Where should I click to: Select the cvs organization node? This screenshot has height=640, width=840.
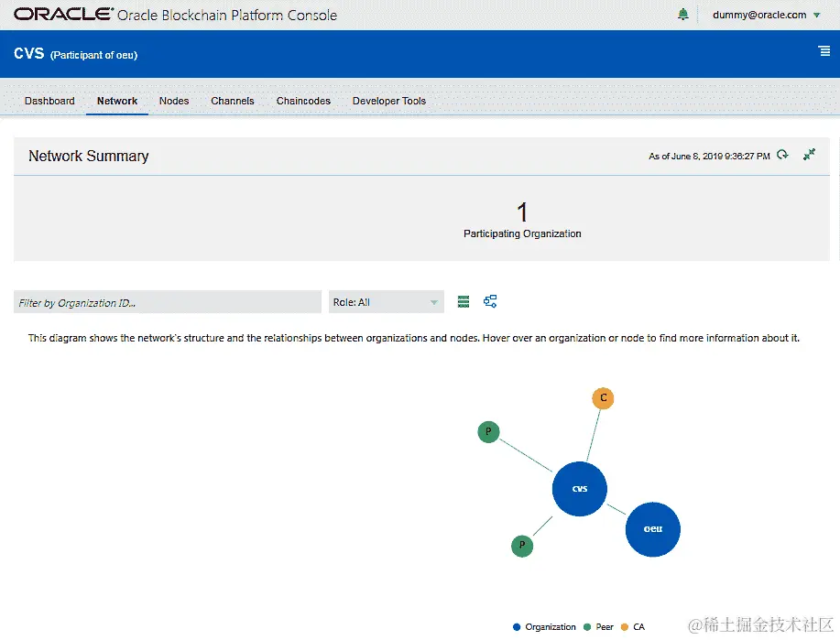tap(580, 488)
